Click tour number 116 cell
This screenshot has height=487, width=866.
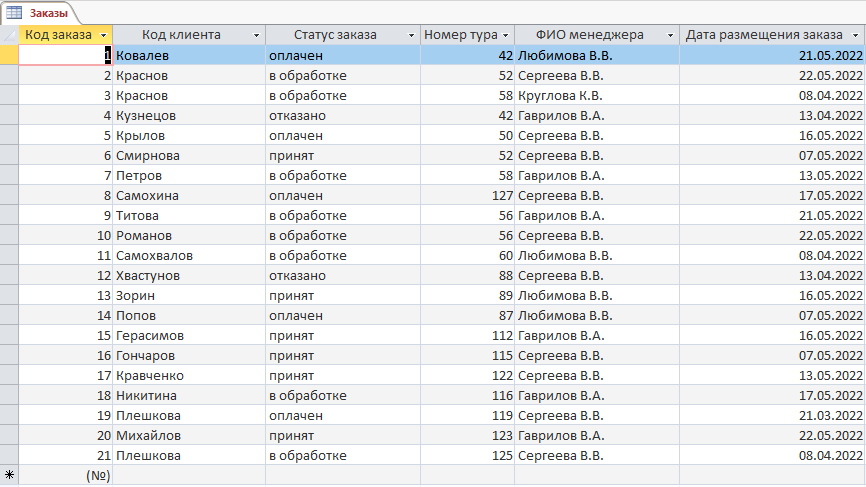coord(467,395)
